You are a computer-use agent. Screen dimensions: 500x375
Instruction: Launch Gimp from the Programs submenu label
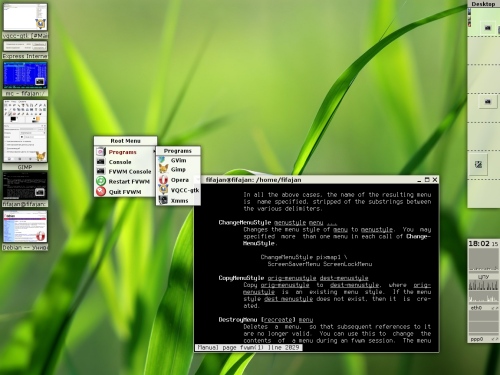178,170
